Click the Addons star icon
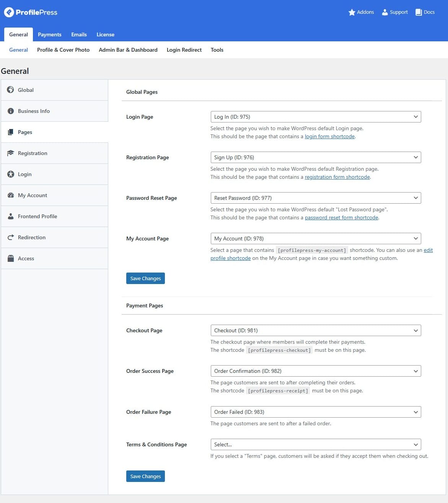Screen dimensions: 448x503 (352, 12)
